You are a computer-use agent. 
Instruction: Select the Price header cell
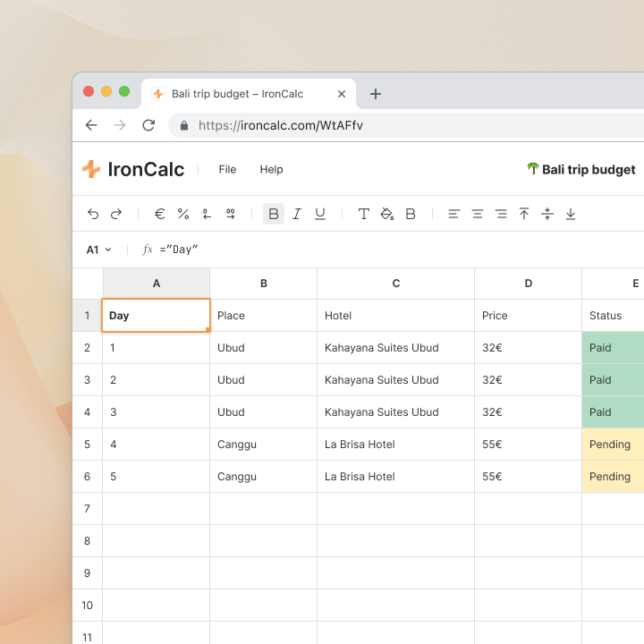[529, 316]
